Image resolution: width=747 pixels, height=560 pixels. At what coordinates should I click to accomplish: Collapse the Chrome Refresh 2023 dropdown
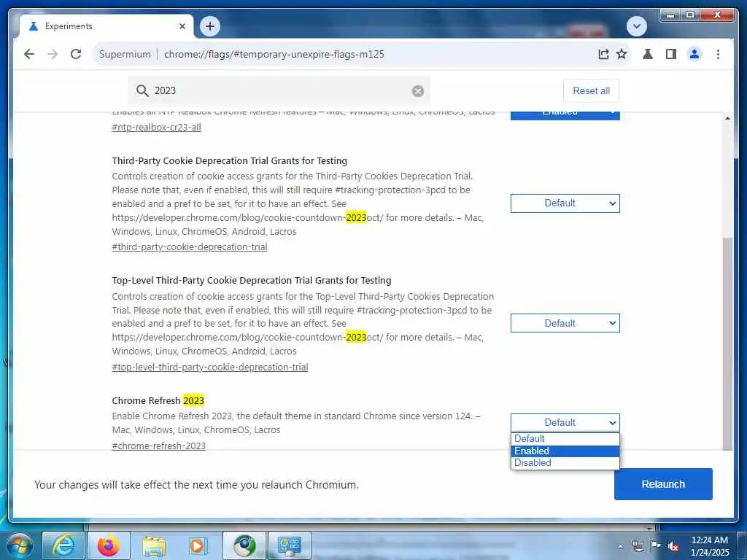(565, 422)
